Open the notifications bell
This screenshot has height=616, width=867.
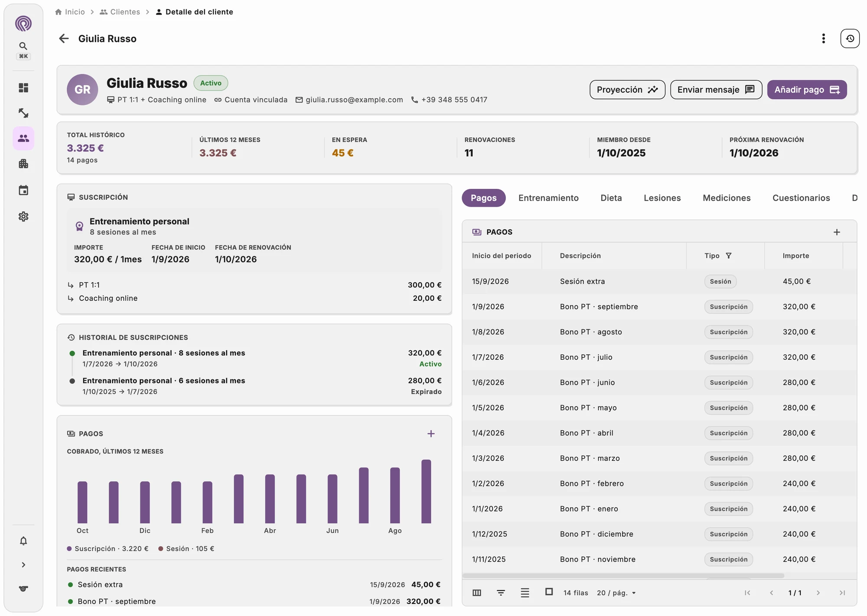coord(23,541)
